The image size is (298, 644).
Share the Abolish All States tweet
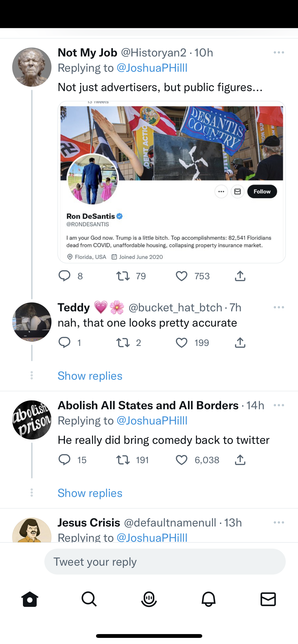[x=240, y=460]
